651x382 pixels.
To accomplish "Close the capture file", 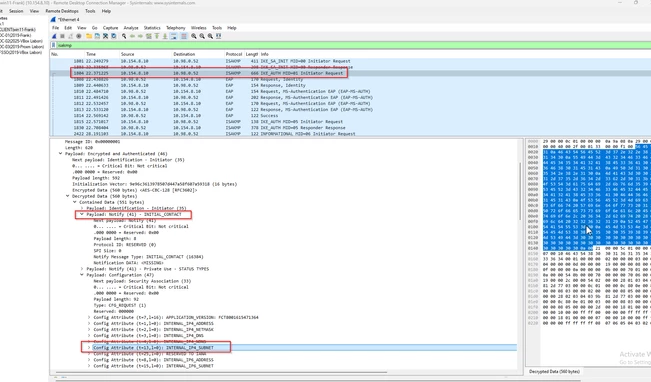I will tap(105, 37).
